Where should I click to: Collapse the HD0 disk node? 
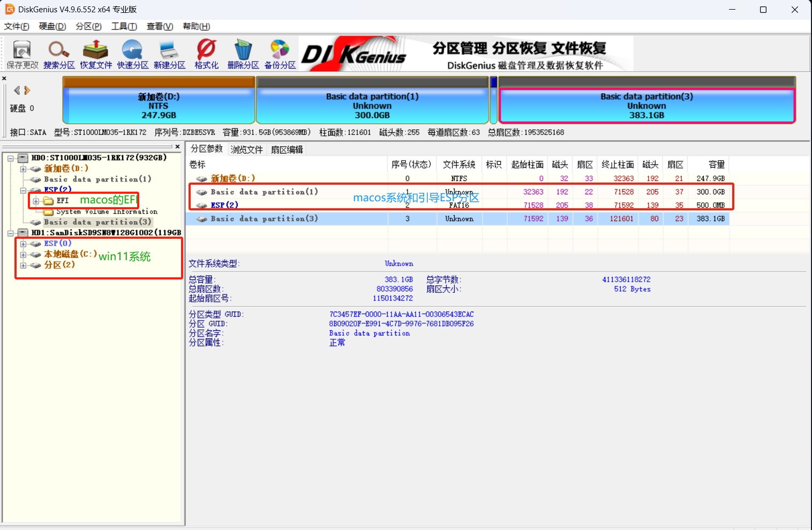click(10, 158)
